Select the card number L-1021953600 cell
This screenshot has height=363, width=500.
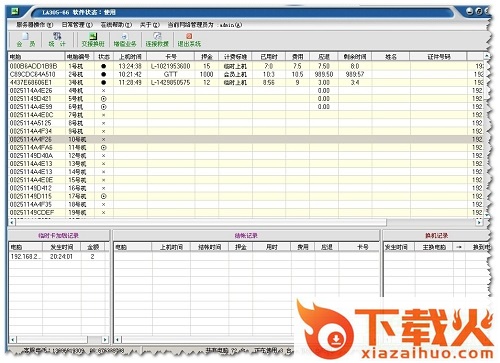tap(171, 66)
